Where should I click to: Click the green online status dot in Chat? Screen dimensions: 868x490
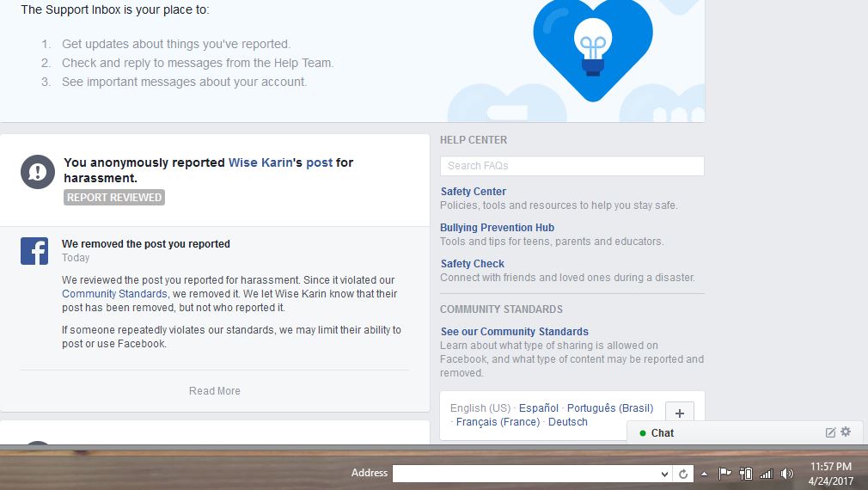(642, 433)
